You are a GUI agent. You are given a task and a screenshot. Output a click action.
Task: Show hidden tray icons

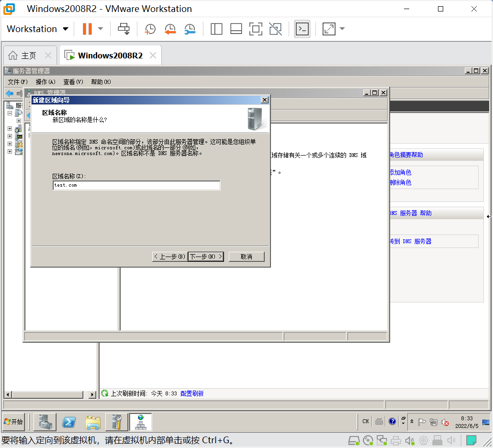pyautogui.click(x=412, y=422)
